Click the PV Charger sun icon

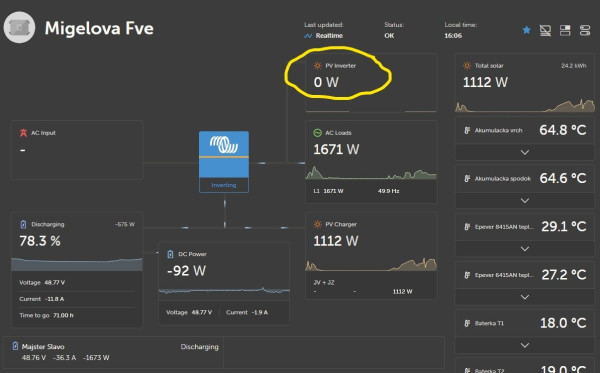[317, 224]
